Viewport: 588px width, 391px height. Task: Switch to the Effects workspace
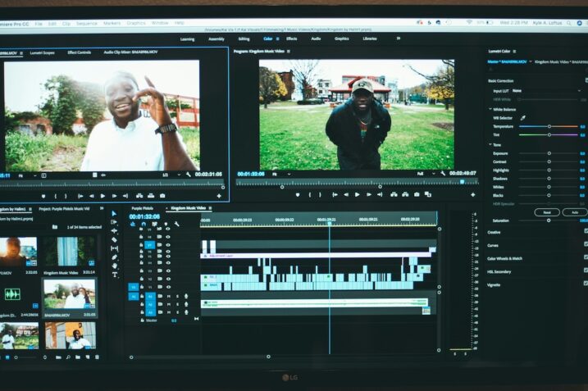point(291,39)
